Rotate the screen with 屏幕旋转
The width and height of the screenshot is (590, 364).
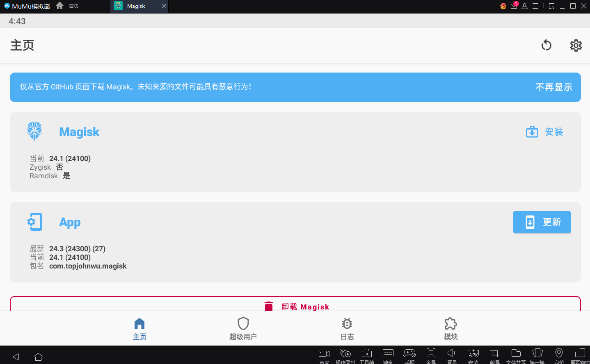pos(580,353)
